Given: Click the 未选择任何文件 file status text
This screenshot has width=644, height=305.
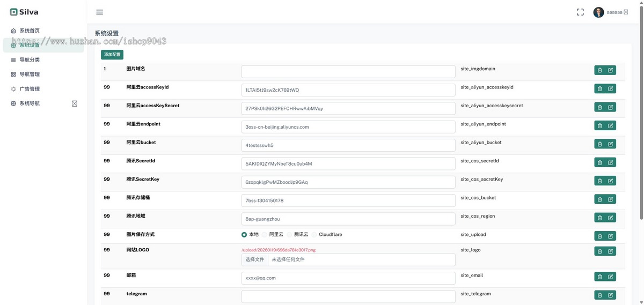Looking at the screenshot, I should 288,259.
